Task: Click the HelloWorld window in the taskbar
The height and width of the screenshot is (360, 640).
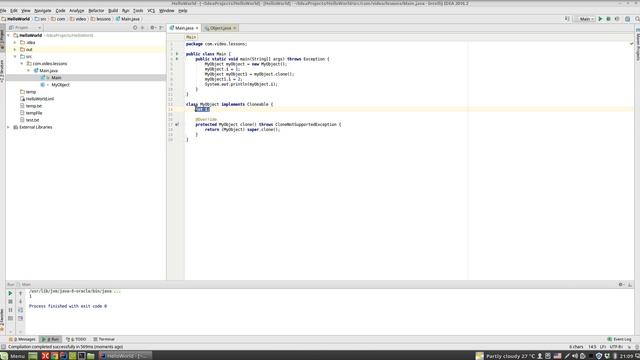Action: point(125,356)
